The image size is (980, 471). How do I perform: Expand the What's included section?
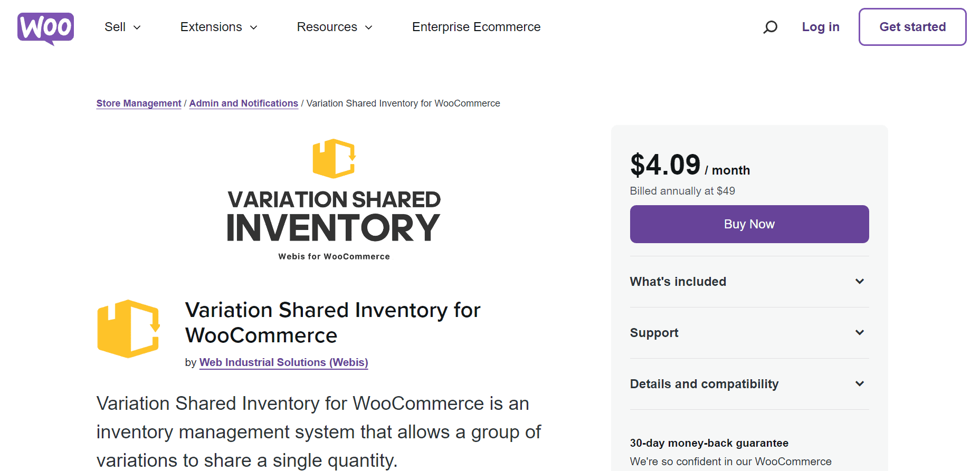[x=749, y=282]
